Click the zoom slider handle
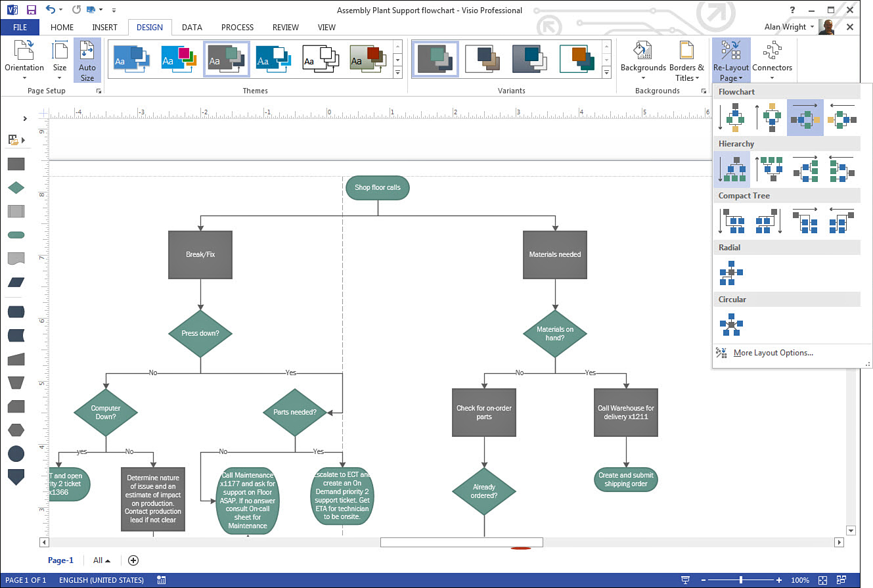 point(741,580)
